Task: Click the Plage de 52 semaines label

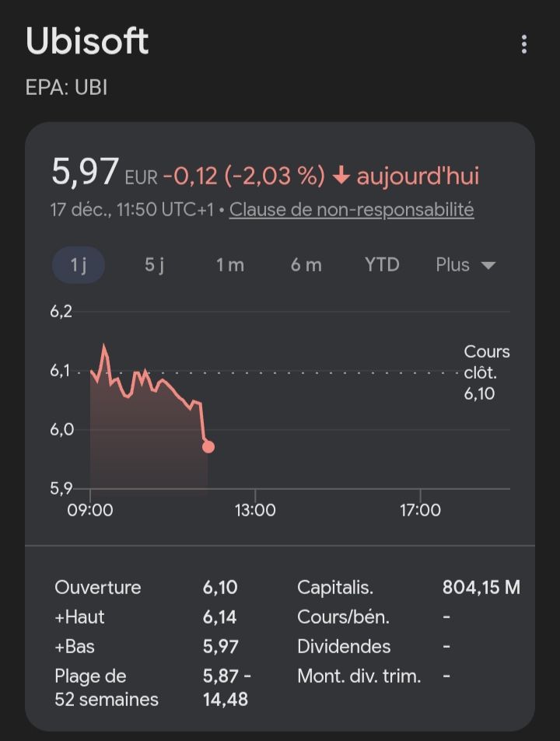Action: (106, 687)
